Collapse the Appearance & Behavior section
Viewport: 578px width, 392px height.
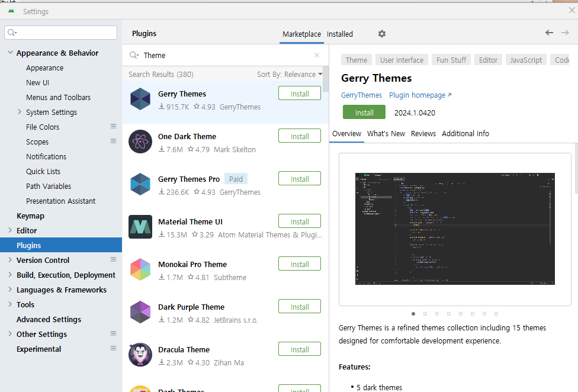coord(10,53)
